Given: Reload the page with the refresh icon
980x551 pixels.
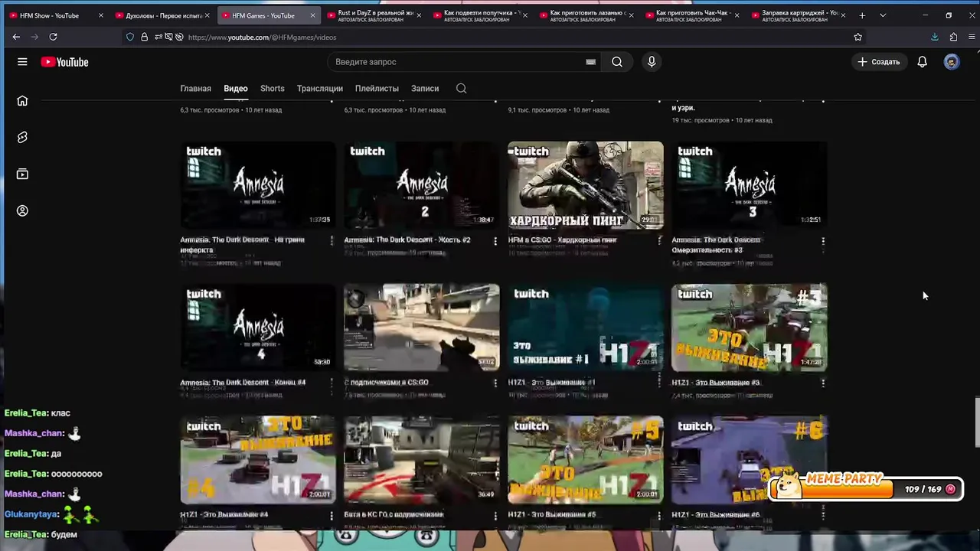Looking at the screenshot, I should coord(53,37).
